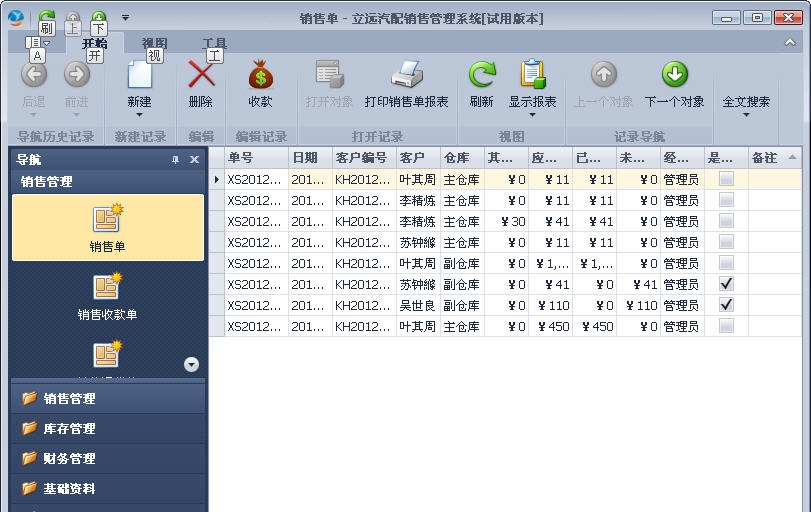Click the row indicator arrow of first row
This screenshot has width=811, height=512.
(x=217, y=179)
